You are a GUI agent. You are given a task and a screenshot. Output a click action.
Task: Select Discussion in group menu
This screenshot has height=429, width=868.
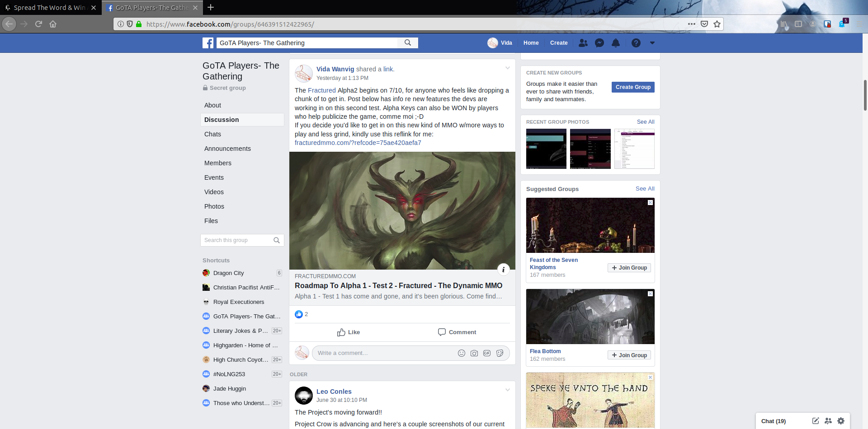pyautogui.click(x=242, y=120)
